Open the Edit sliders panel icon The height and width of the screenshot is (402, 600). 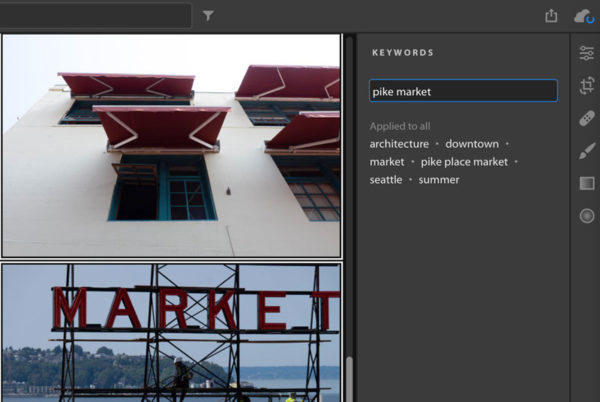pos(587,53)
